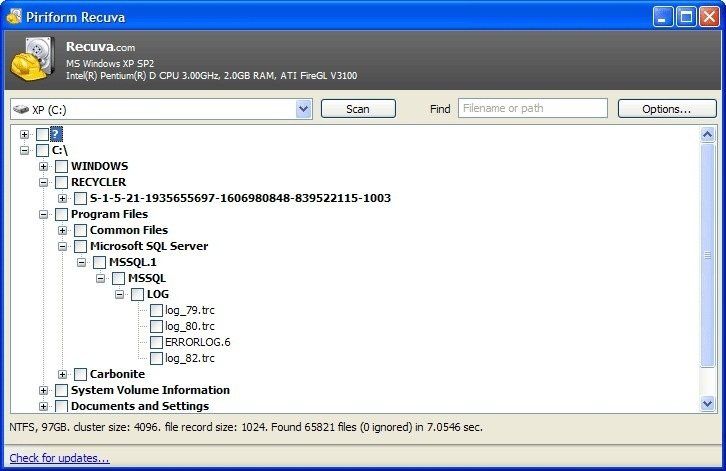Expand the WINDOWS folder node
This screenshot has height=471, width=726.
pos(44,166)
